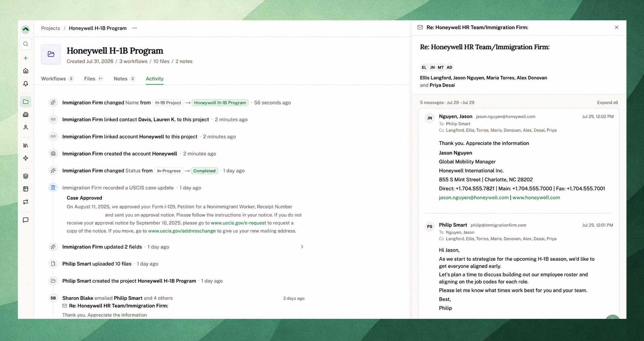Switch to the Notes tab

(124, 78)
